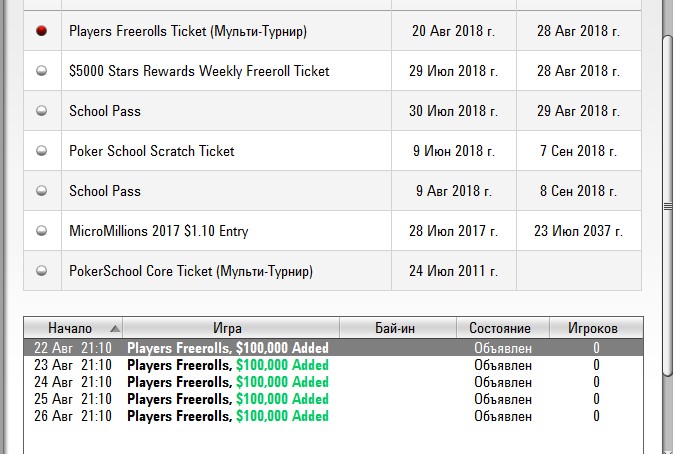Click the vertical scrollbar grip on the right
Screen dimensions: 673x454
(668, 206)
